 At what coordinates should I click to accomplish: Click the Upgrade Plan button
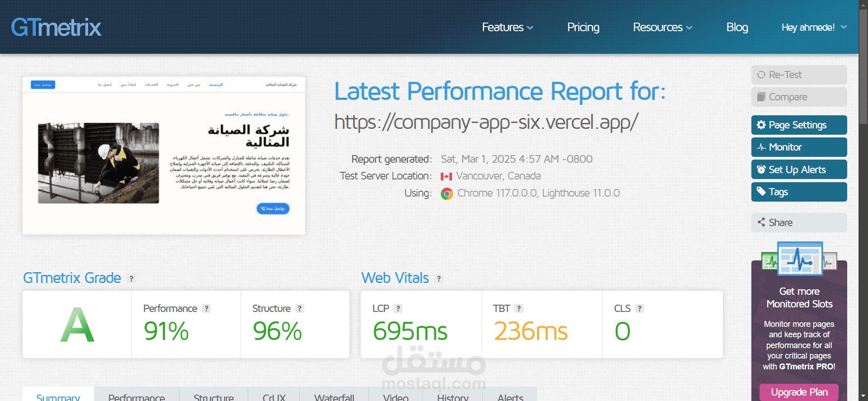coord(799,392)
